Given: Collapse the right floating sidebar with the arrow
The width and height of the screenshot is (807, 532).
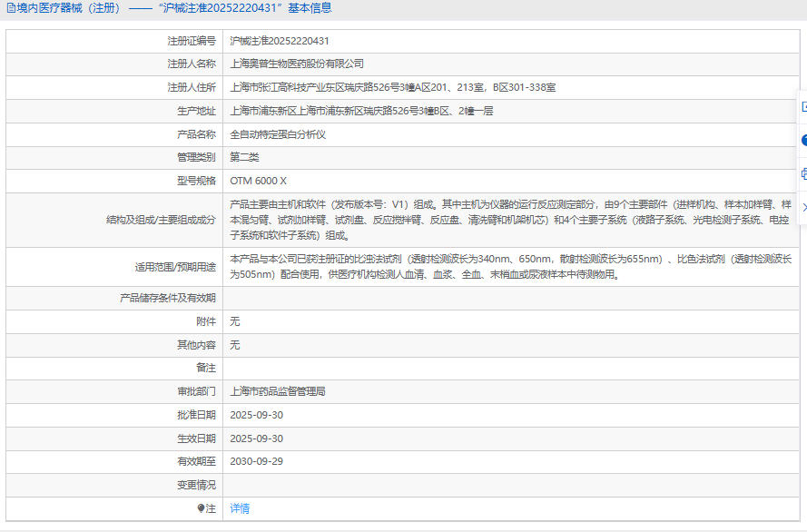Looking at the screenshot, I should (803, 207).
